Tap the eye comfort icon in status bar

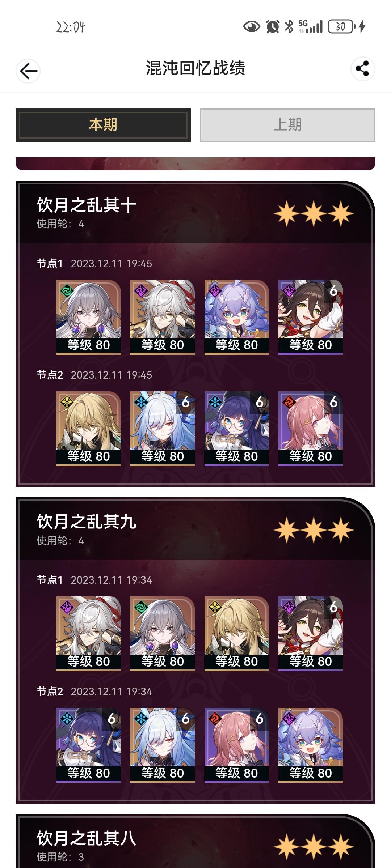(252, 26)
